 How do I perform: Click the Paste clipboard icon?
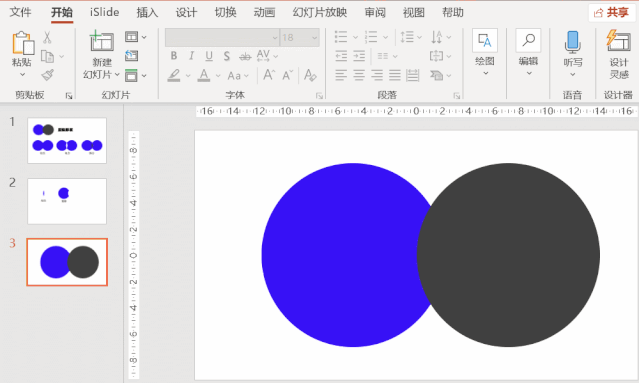23,43
